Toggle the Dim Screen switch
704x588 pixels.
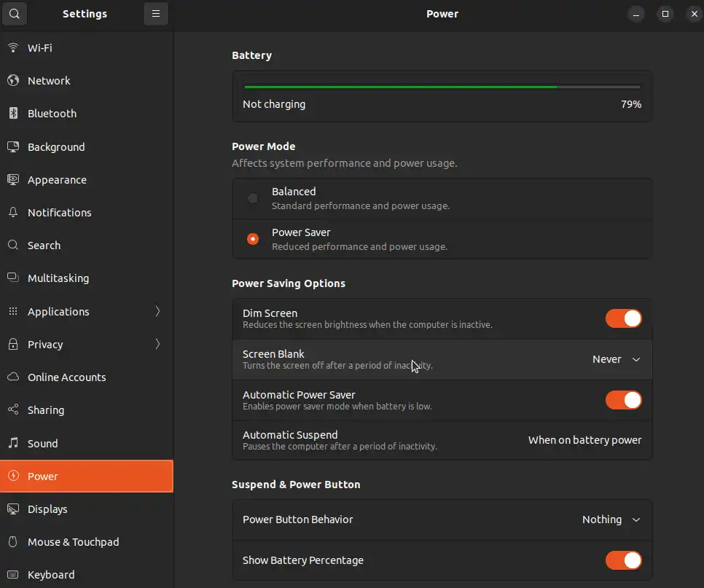pyautogui.click(x=623, y=318)
